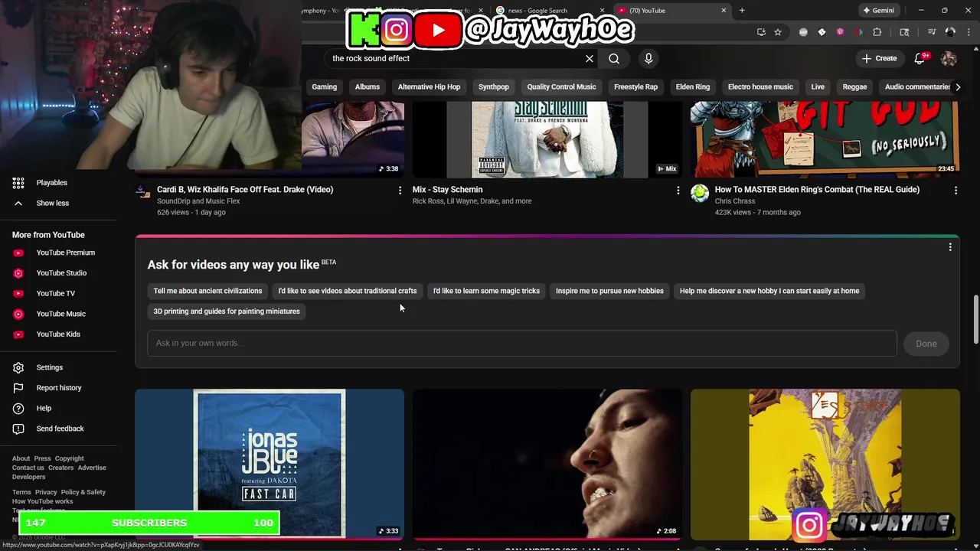
Task: Select the Live filter chip
Action: click(x=818, y=86)
